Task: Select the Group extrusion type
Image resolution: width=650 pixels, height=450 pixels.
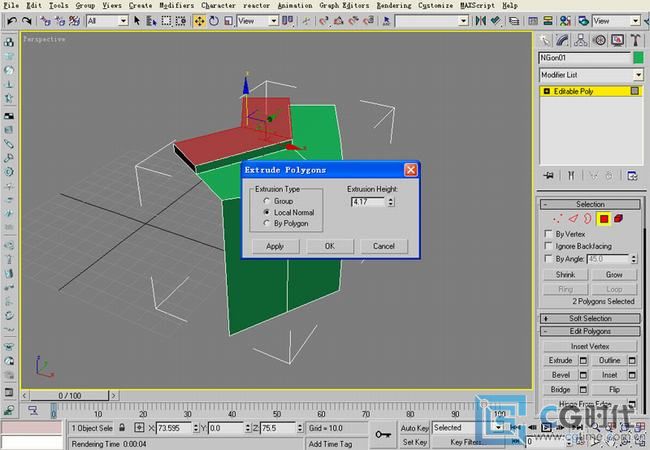Action: (x=267, y=201)
